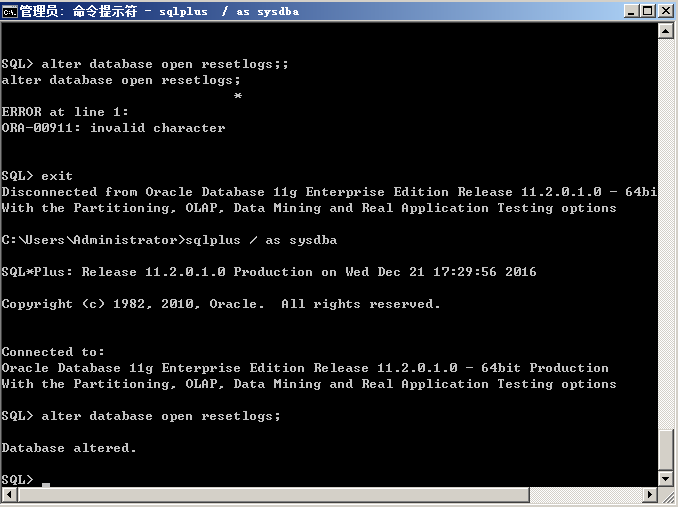Click the 'Connected to:' text
678x507 pixels.
(x=53, y=352)
